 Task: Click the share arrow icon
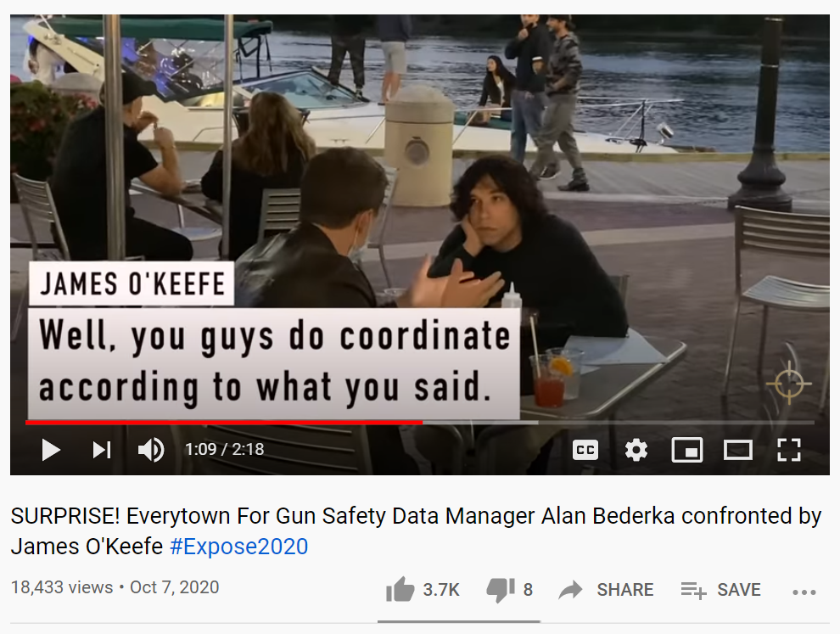coord(570,590)
